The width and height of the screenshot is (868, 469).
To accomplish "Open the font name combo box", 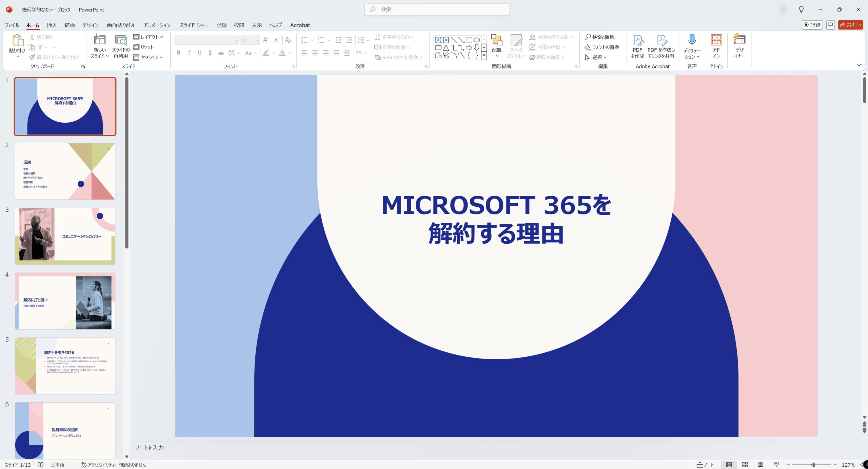I will tap(206, 40).
